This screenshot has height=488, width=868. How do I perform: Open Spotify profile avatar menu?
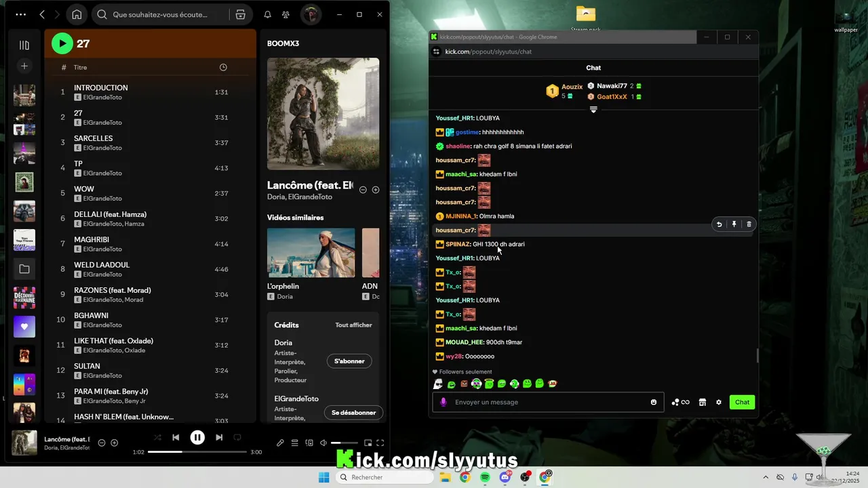(311, 14)
